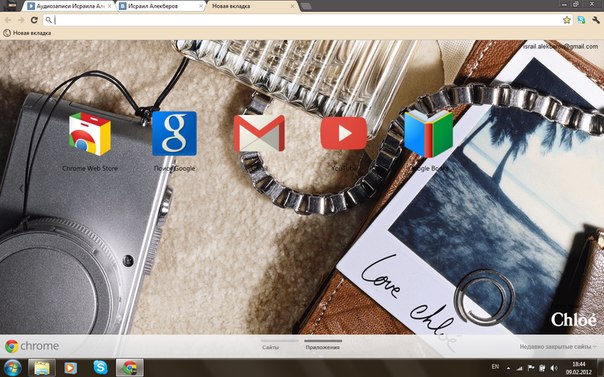Go to the previous apps page arrow

point(22,189)
